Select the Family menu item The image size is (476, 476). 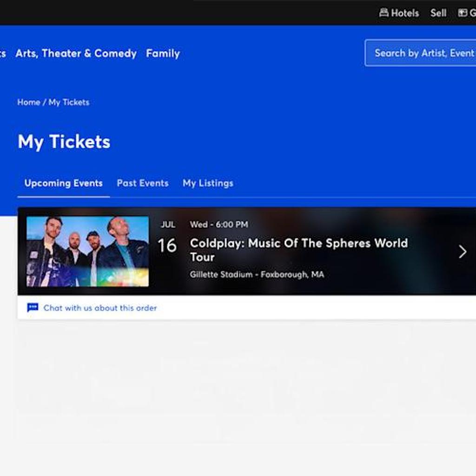pos(163,53)
